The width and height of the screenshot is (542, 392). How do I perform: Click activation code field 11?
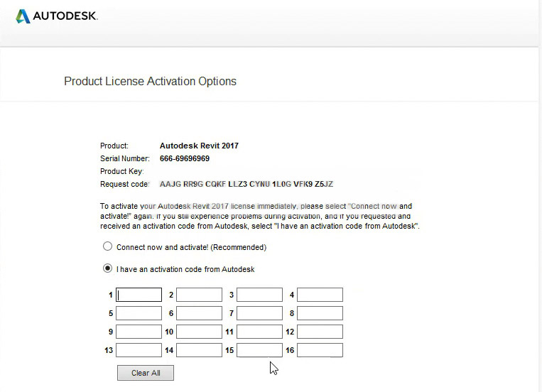point(259,332)
